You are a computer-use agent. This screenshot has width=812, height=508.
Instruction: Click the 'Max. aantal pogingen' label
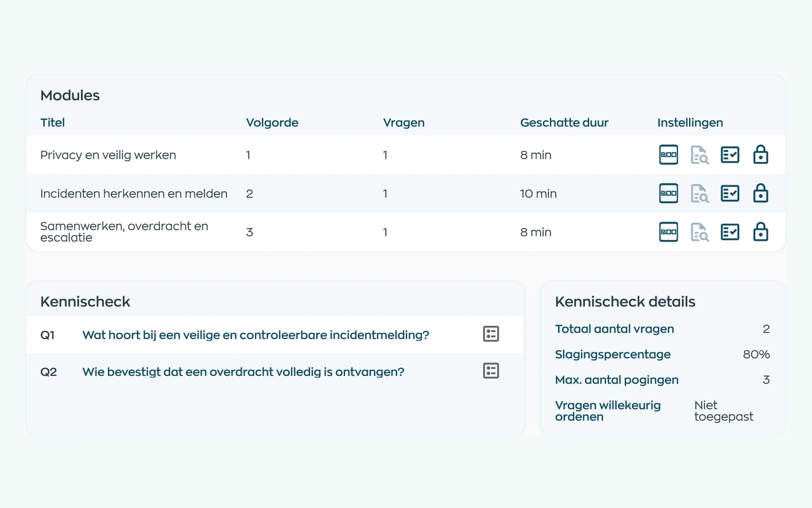coord(617,380)
